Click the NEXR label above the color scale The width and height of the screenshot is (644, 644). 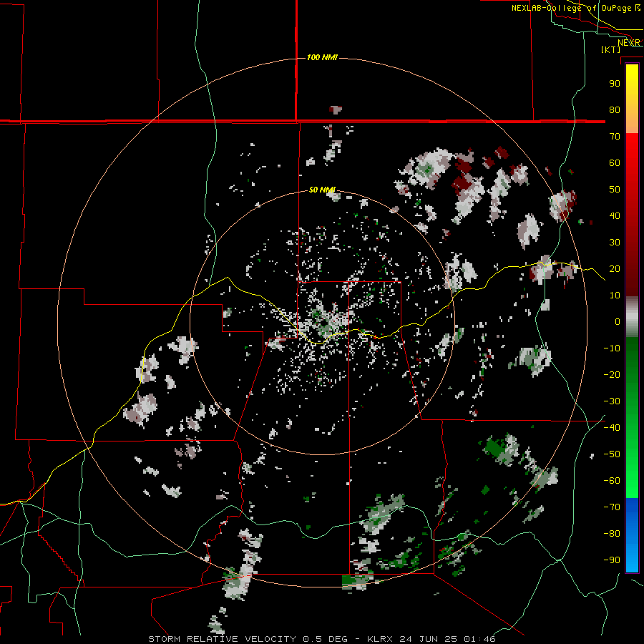[x=629, y=43]
